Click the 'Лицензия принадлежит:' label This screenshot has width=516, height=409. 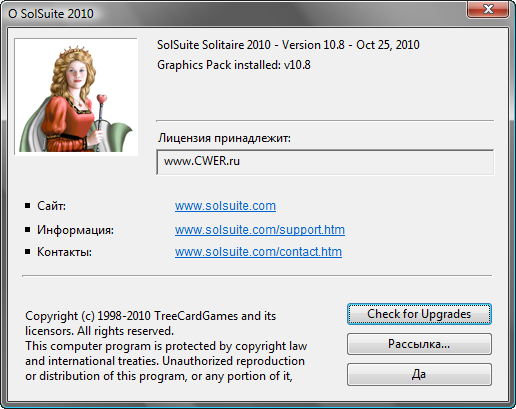pos(224,138)
